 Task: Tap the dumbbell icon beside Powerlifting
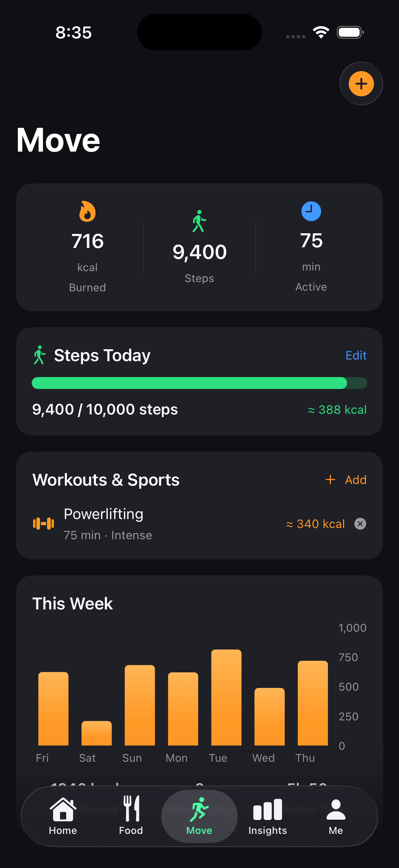click(43, 523)
